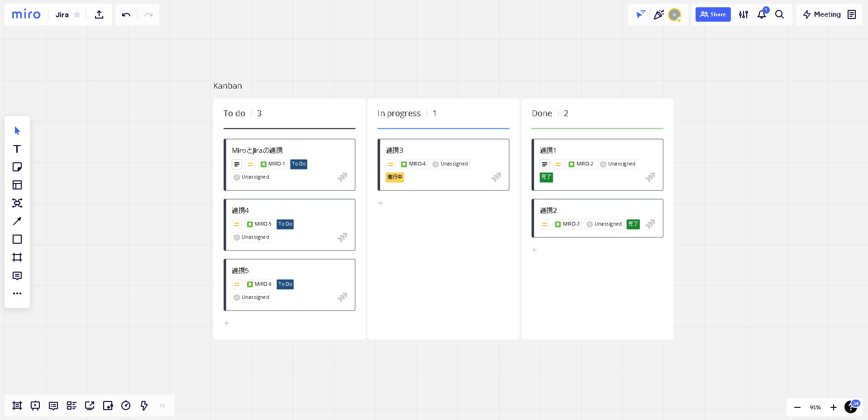Select the Text tool

coord(17,149)
